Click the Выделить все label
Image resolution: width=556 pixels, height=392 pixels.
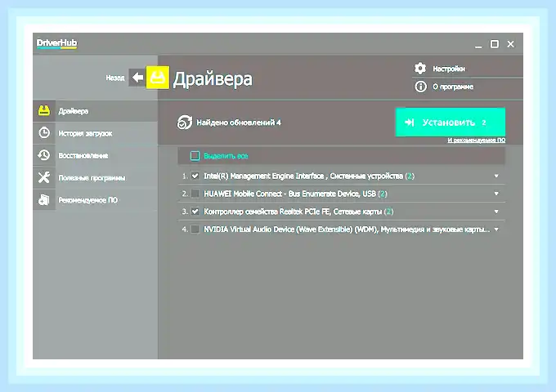click(x=226, y=156)
